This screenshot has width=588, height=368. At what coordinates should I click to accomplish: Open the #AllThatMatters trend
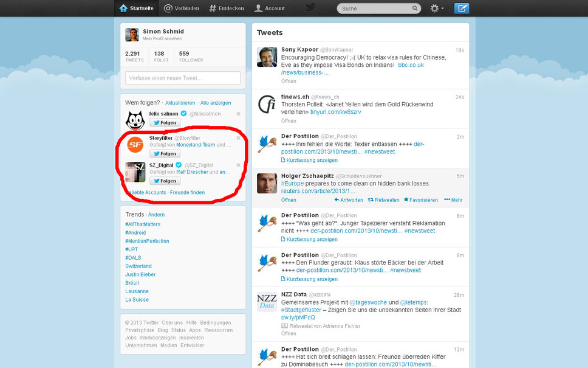click(143, 224)
